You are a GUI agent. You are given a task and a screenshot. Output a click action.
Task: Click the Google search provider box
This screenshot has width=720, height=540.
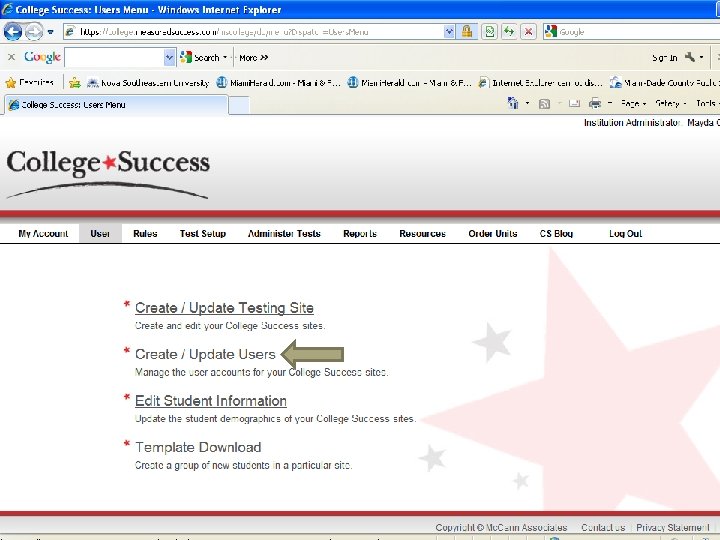[631, 32]
